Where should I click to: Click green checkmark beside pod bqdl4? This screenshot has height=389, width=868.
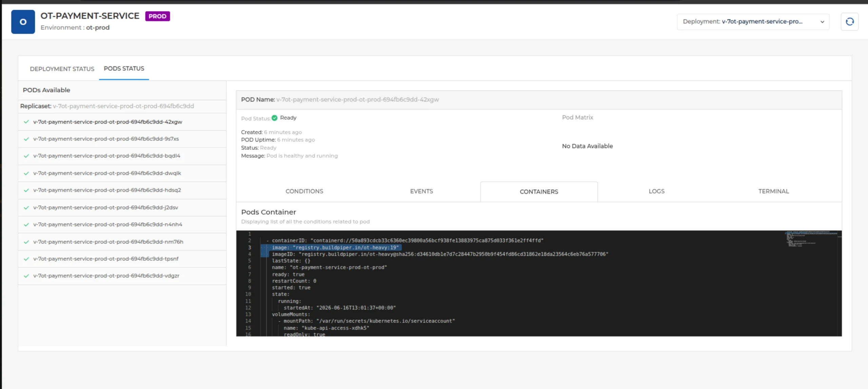26,156
